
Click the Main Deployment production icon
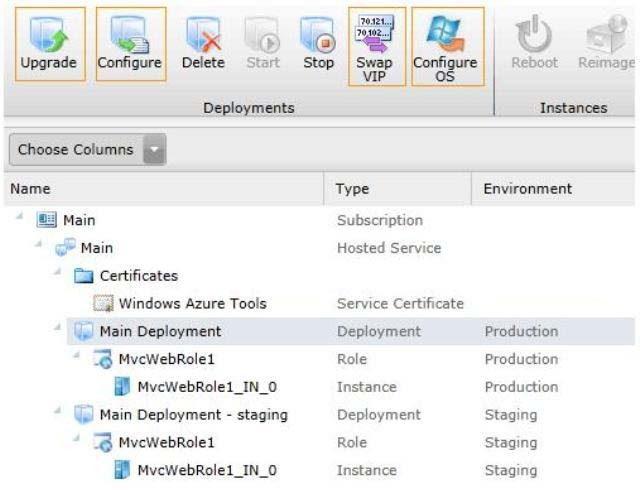point(84,331)
